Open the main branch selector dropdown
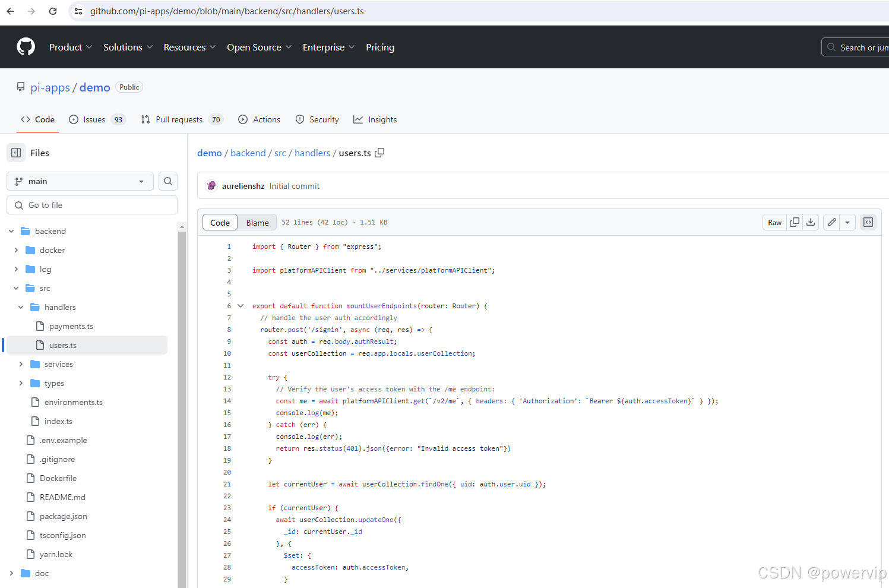Viewport: 889px width, 588px height. [80, 181]
